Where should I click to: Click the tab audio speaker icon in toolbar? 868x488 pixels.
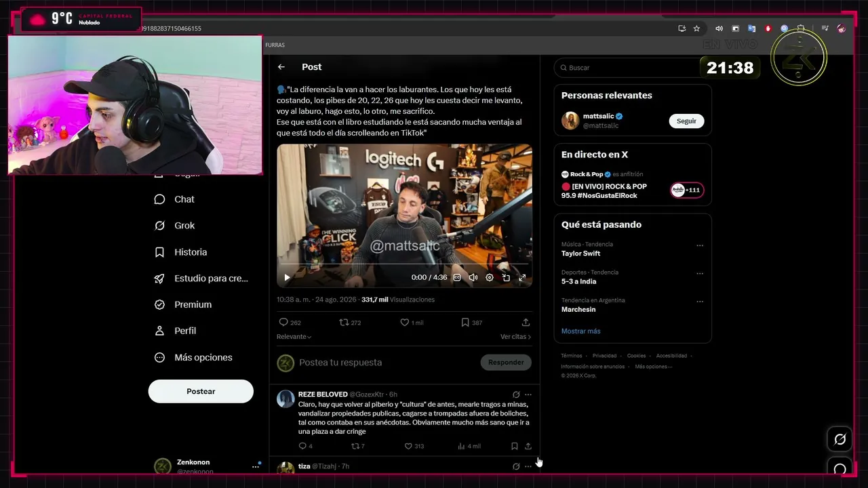coord(719,28)
